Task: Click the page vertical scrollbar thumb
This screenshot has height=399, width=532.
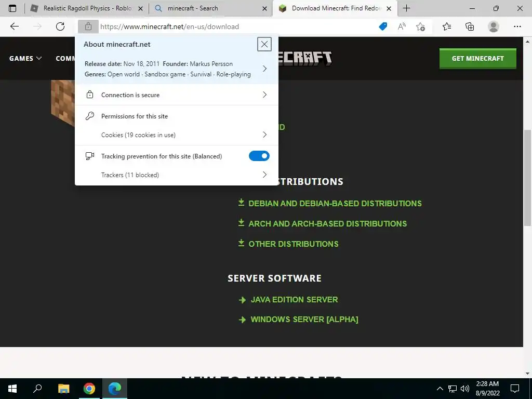Action: tap(528, 178)
